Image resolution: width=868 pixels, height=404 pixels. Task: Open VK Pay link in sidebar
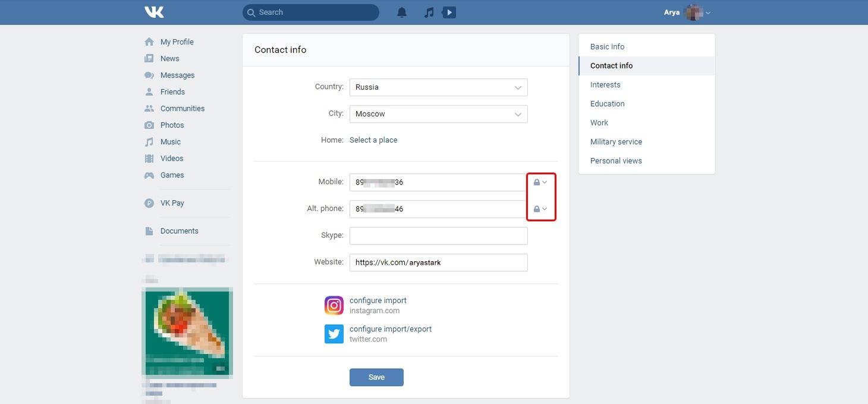tap(172, 203)
